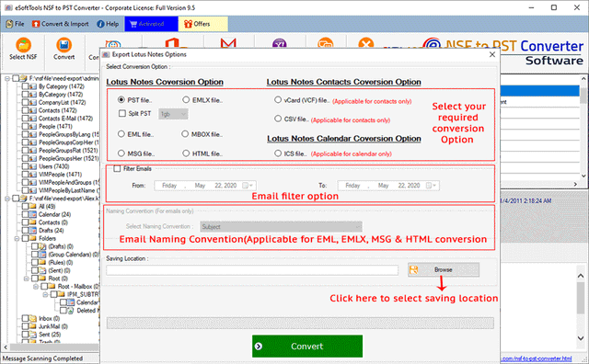Choose CSV file contacts option
589x364 pixels.
[x=278, y=119]
